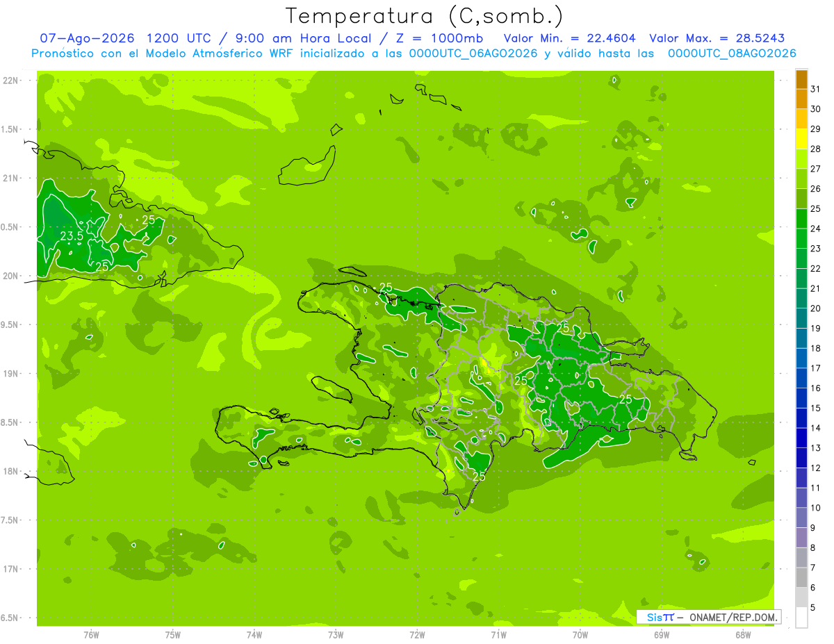This screenshot has width=834, height=644.
Task: Click the title "Temperatura (C,somb.)"
Action: 424,17
